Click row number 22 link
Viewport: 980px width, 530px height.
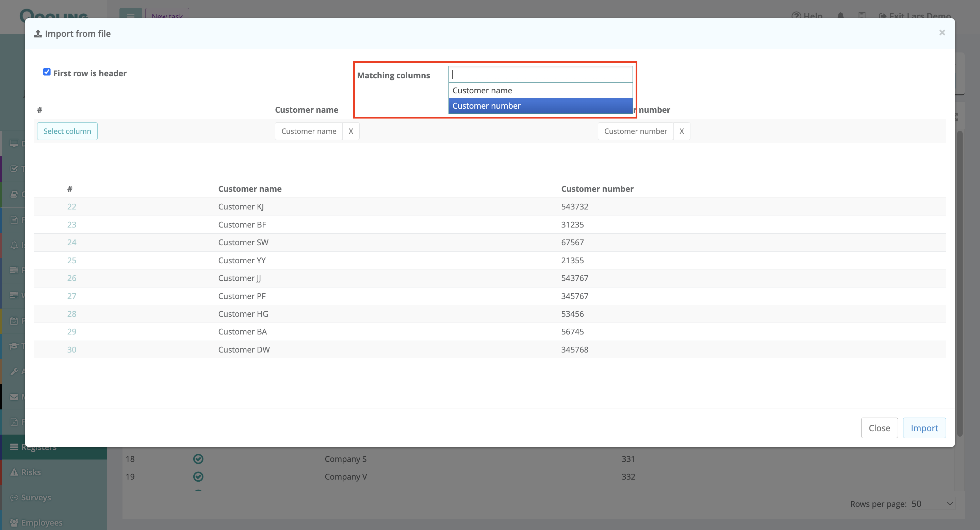pyautogui.click(x=71, y=206)
